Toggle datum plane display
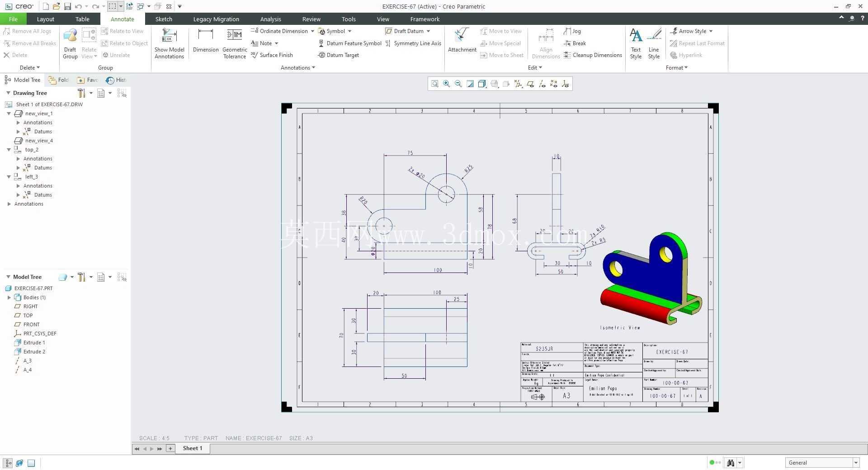Image resolution: width=868 pixels, height=470 pixels. 530,84
